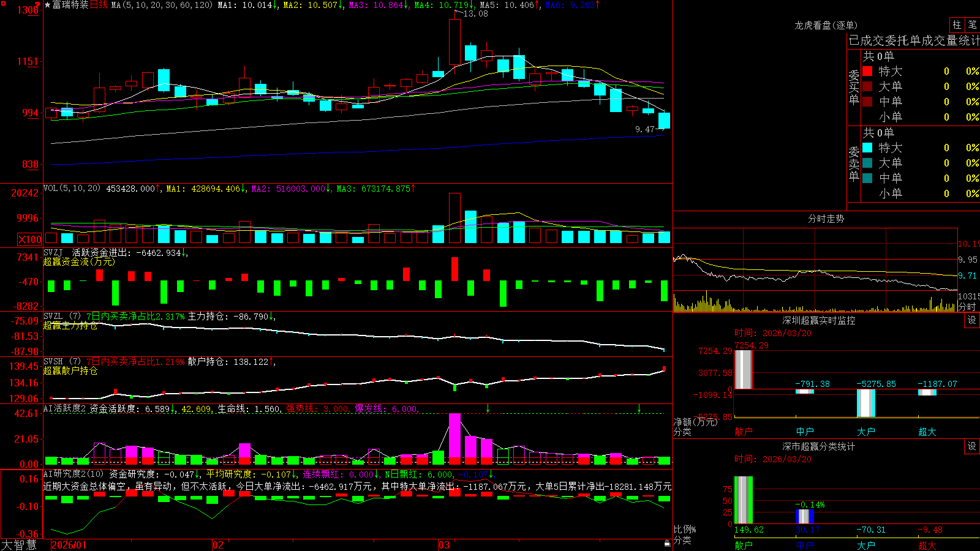Click the 委买单 section label
The width and height of the screenshot is (980, 551).
point(854,87)
